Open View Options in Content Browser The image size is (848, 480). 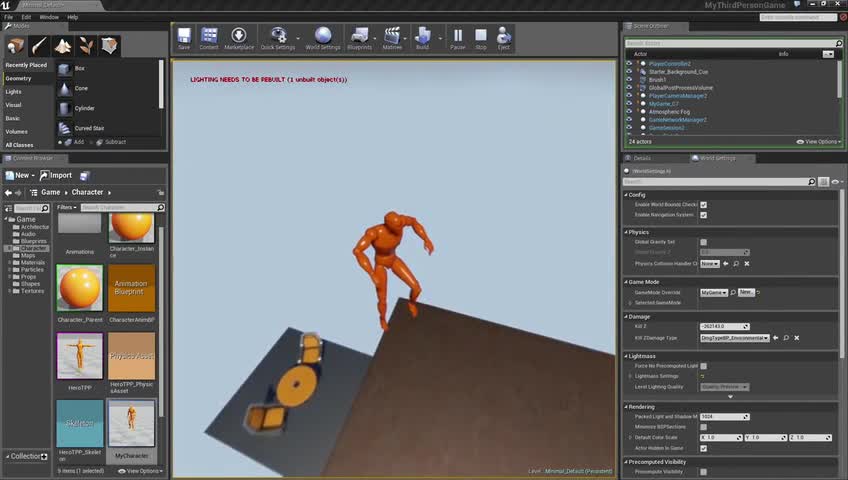(x=141, y=471)
